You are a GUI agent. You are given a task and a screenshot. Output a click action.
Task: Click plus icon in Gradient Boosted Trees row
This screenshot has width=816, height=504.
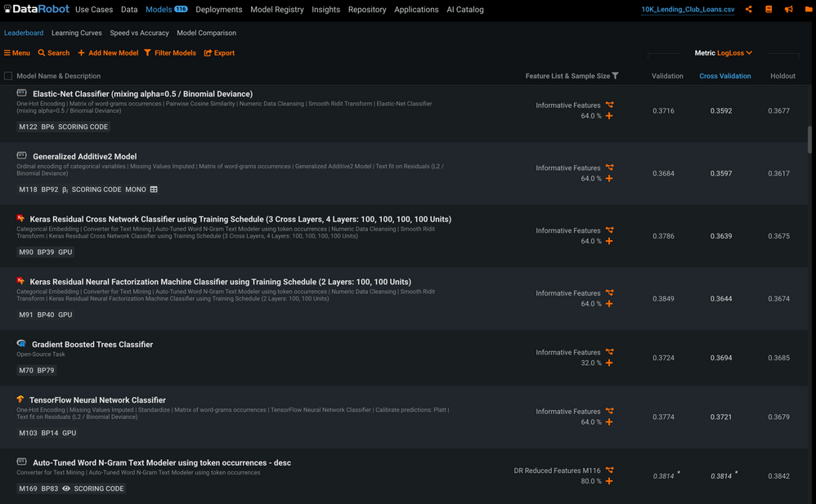pyautogui.click(x=609, y=364)
